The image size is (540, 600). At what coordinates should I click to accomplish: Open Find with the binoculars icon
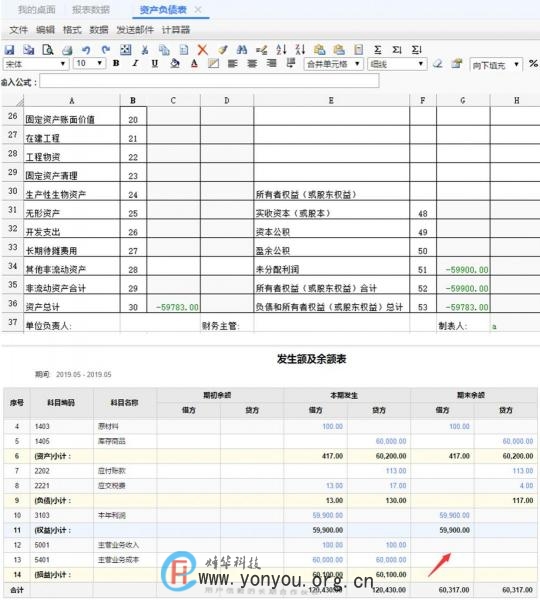(241, 49)
